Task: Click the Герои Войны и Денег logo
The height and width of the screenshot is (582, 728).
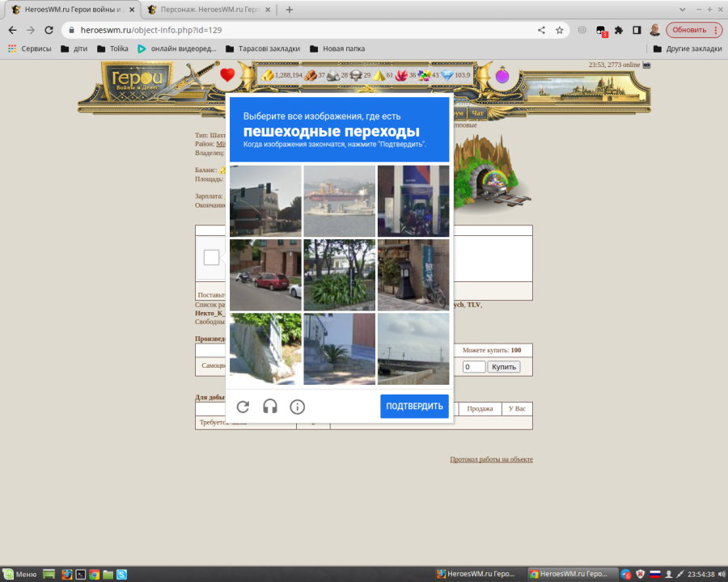Action: tap(137, 80)
